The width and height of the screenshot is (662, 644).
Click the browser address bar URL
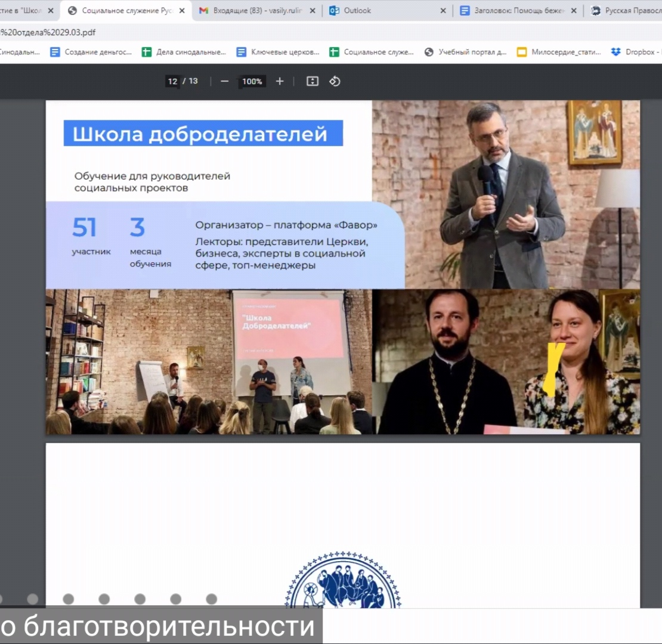48,32
